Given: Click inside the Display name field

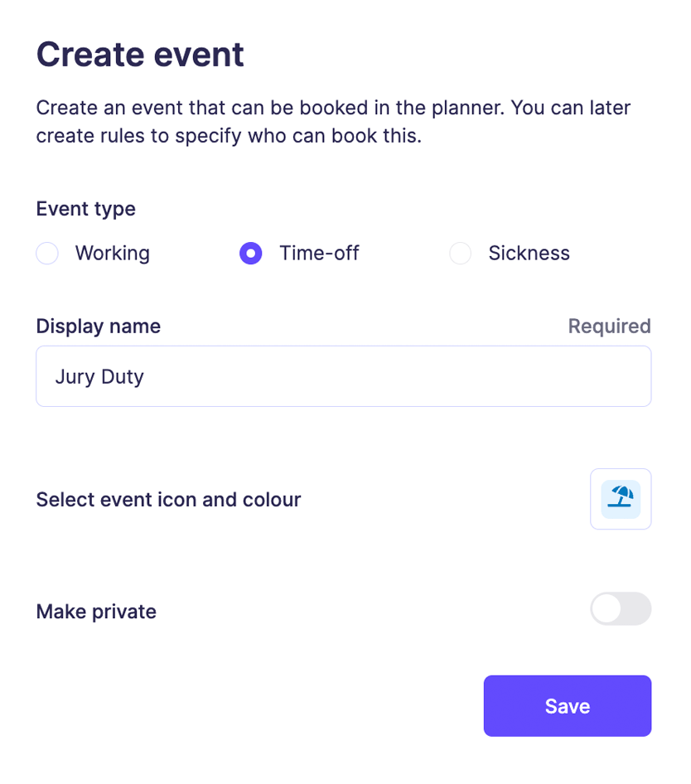Looking at the screenshot, I should pyautogui.click(x=343, y=376).
